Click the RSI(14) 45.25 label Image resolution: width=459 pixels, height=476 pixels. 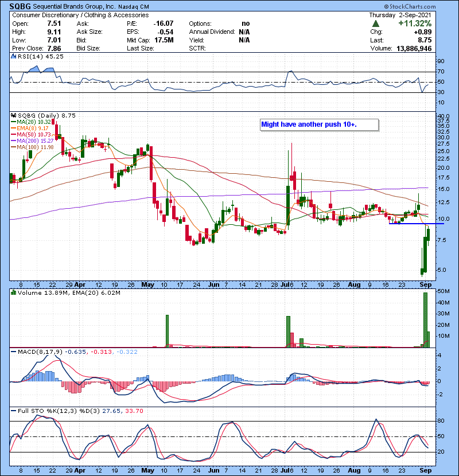click(41, 56)
